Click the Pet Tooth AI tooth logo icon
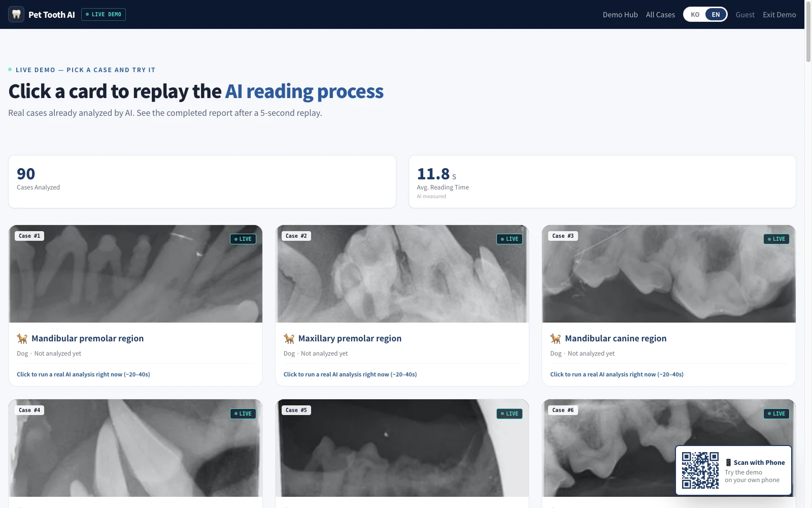This screenshot has width=812, height=508. point(16,14)
